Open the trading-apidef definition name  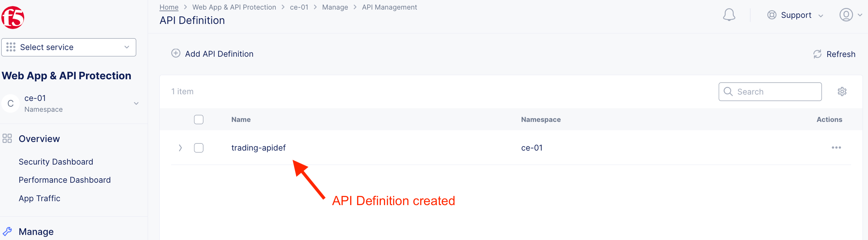click(x=258, y=148)
